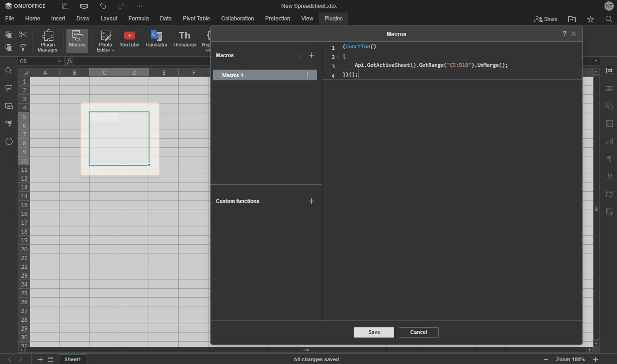The image size is (617, 364).
Task: Expand the formula bar arrow
Action: pyautogui.click(x=596, y=61)
